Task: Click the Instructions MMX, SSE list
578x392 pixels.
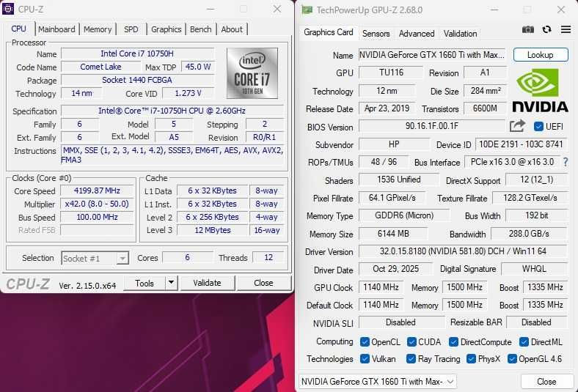Action: coord(172,155)
